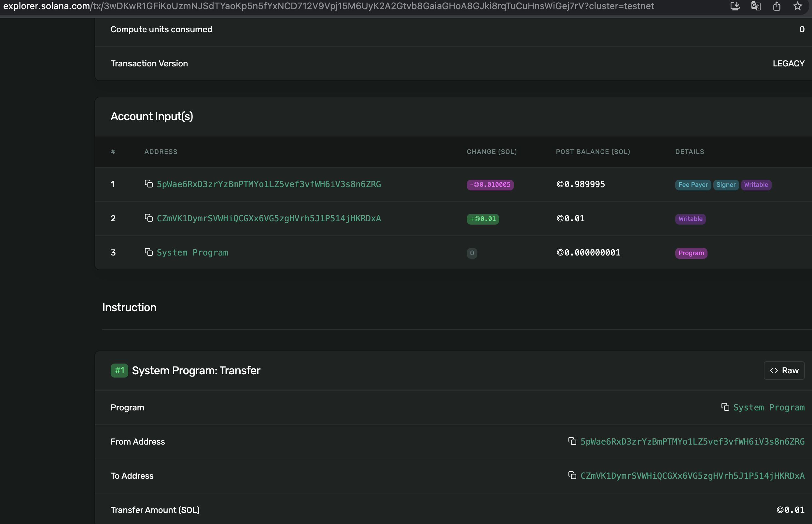Open System Program link in Program field
The image size is (812, 524).
click(x=768, y=407)
